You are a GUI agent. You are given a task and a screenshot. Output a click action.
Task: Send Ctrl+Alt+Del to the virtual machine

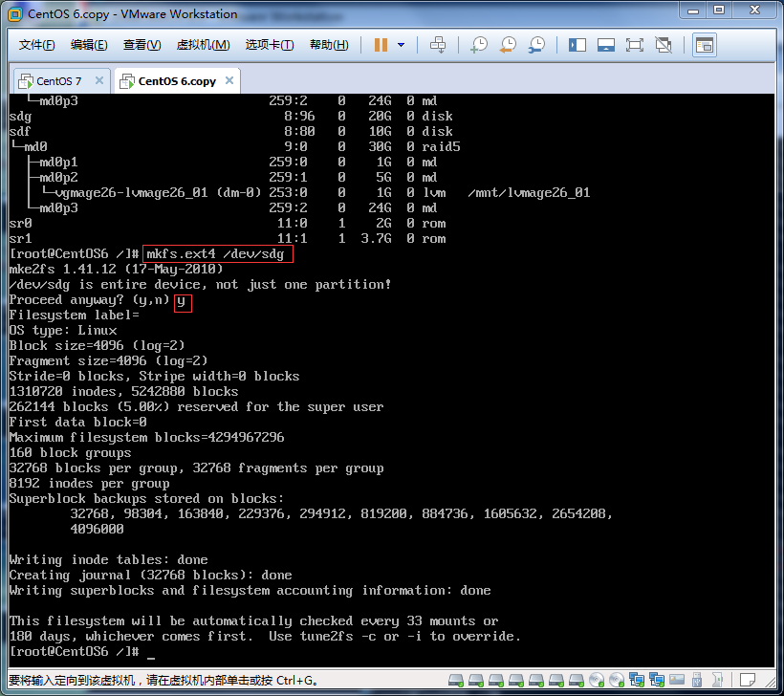(x=438, y=45)
